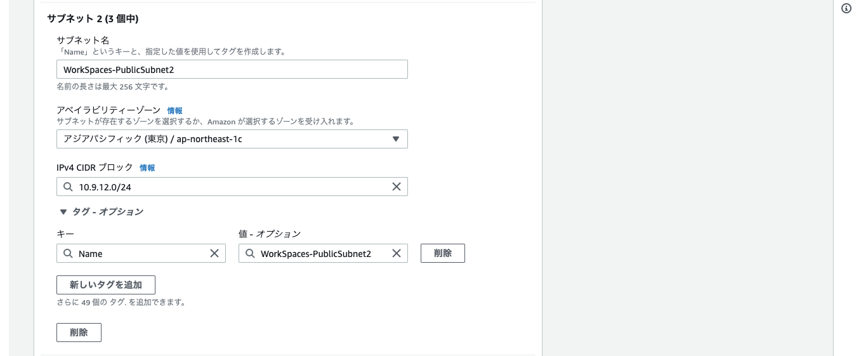Click the info circle icon at top right
The height and width of the screenshot is (356, 868).
click(846, 9)
